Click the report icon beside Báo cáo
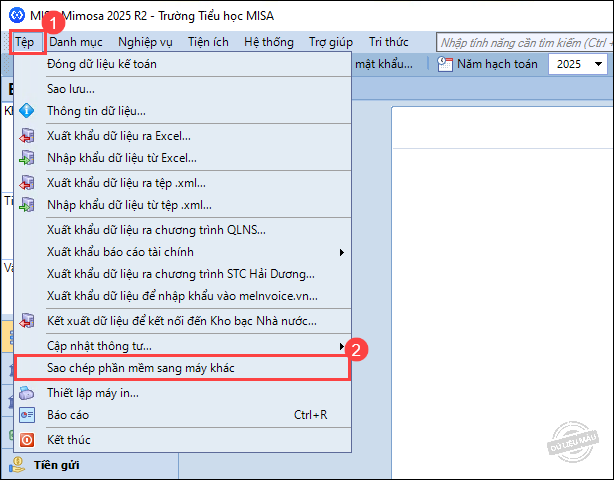The width and height of the screenshot is (614, 480). pos(27,415)
